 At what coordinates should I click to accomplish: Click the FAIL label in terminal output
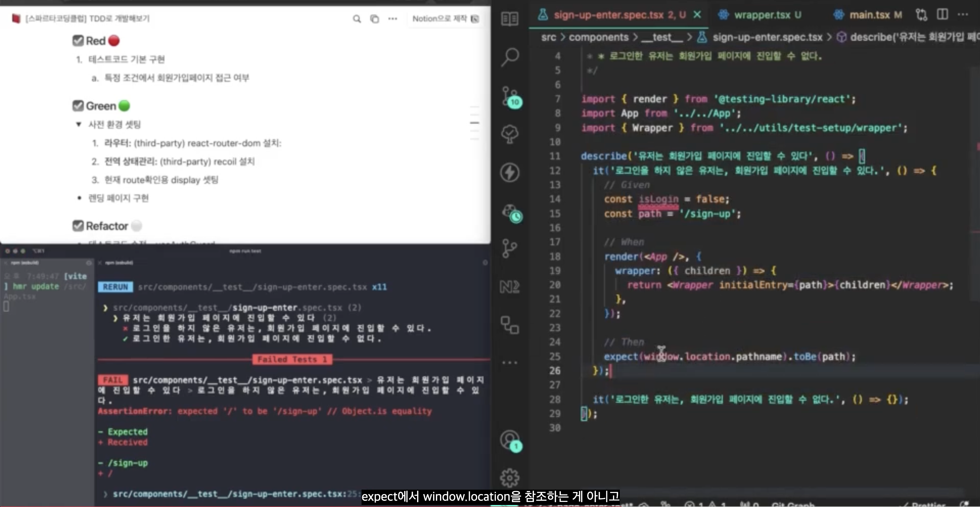[112, 380]
